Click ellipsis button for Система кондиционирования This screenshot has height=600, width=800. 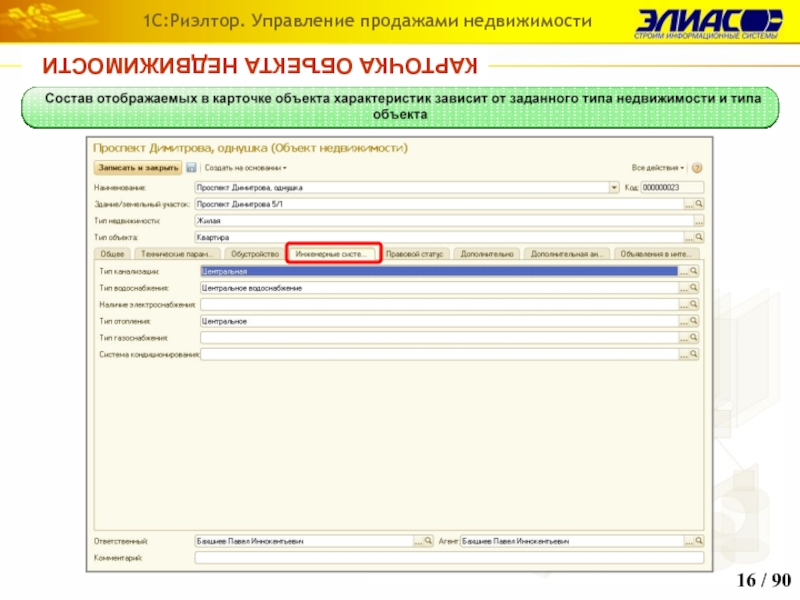[684, 354]
